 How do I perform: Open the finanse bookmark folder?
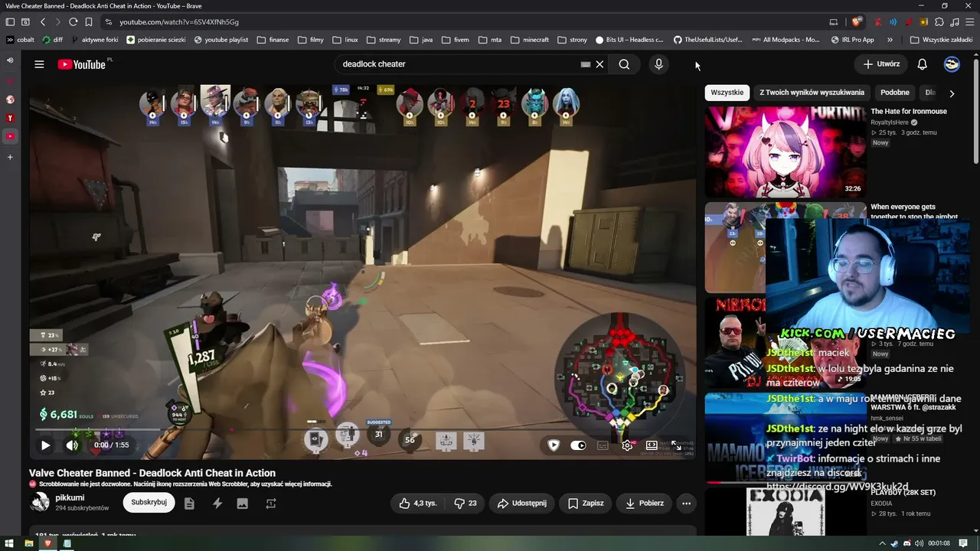coord(273,40)
